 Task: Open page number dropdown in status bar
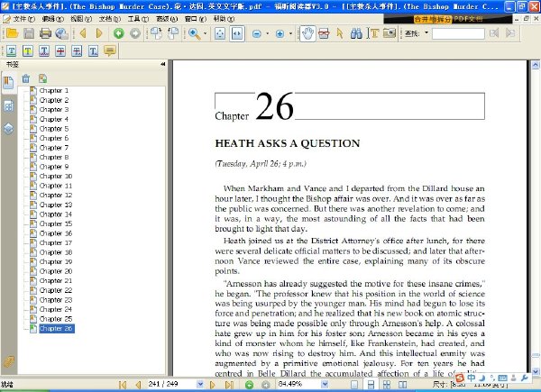[x=200, y=384]
